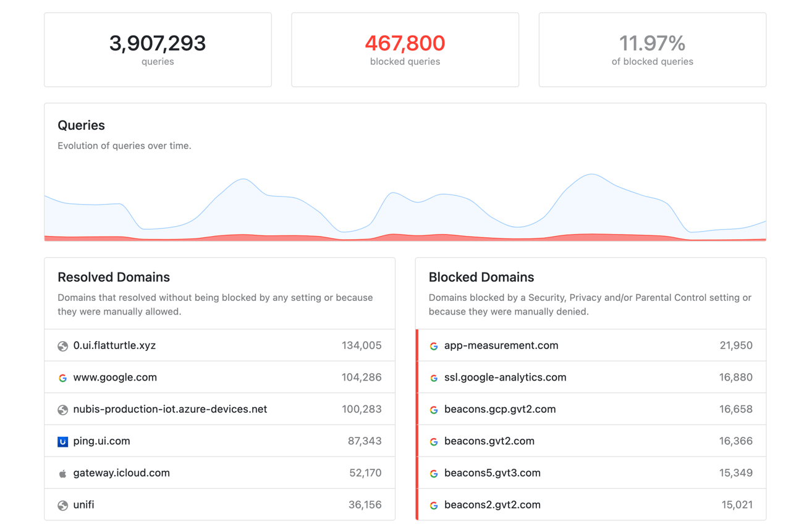Click the 3,907,293 total queries figure
The height and width of the screenshot is (532, 791).
(158, 43)
